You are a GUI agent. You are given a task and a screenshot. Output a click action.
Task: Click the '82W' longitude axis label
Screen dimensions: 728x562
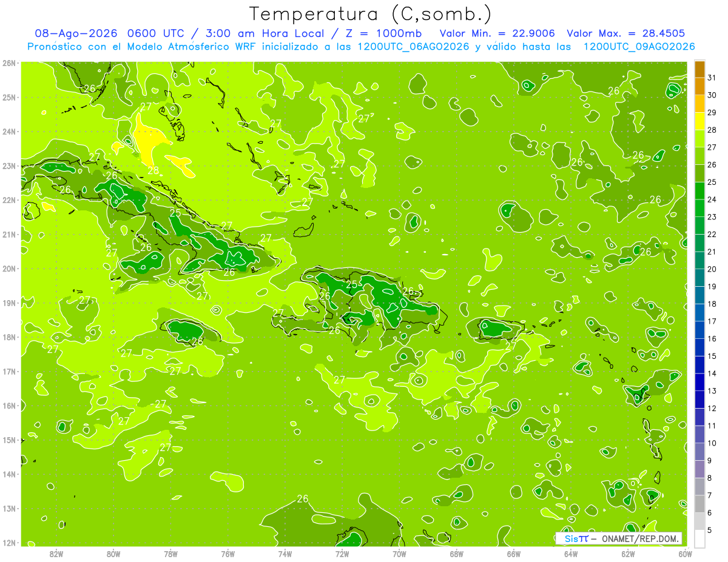(x=56, y=554)
